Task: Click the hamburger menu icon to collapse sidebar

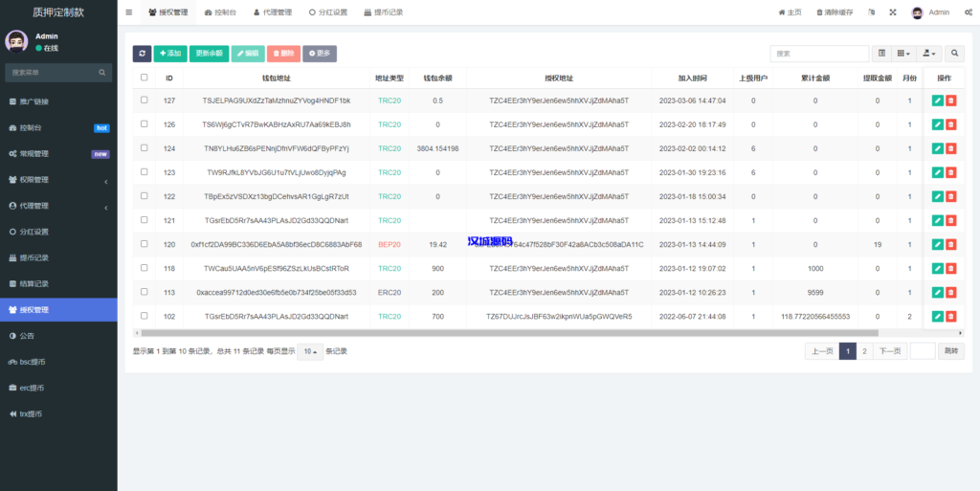Action: 129,12
